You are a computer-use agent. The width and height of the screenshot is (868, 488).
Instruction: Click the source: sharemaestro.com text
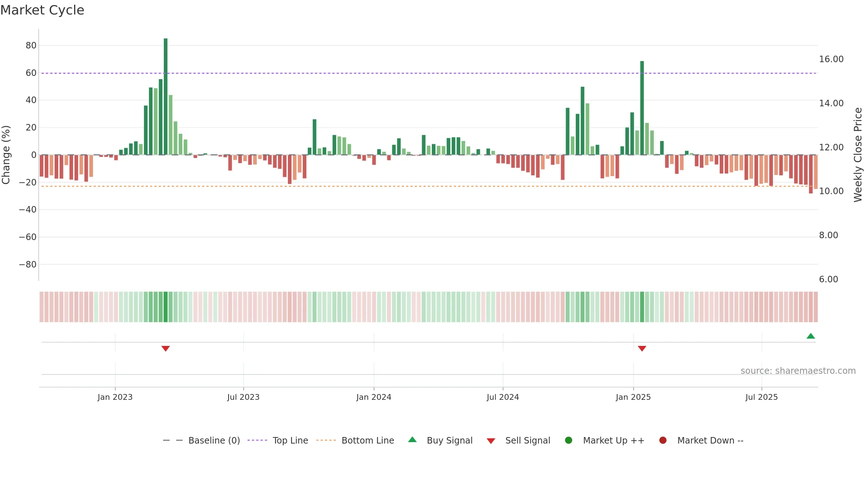[x=798, y=371]
